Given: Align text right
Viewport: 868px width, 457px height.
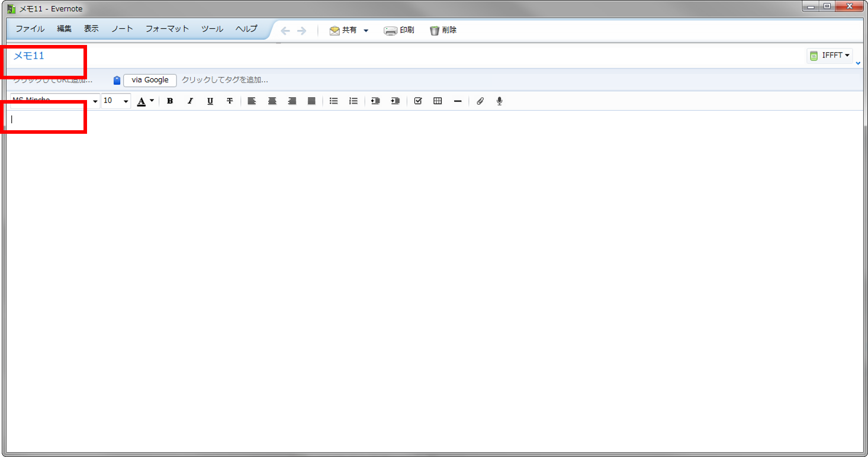Looking at the screenshot, I should 292,101.
